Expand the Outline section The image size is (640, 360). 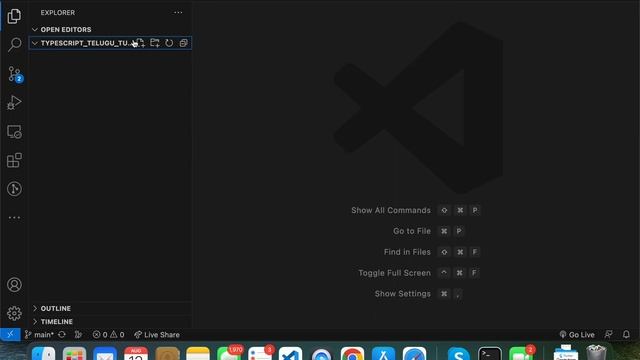click(x=110, y=308)
